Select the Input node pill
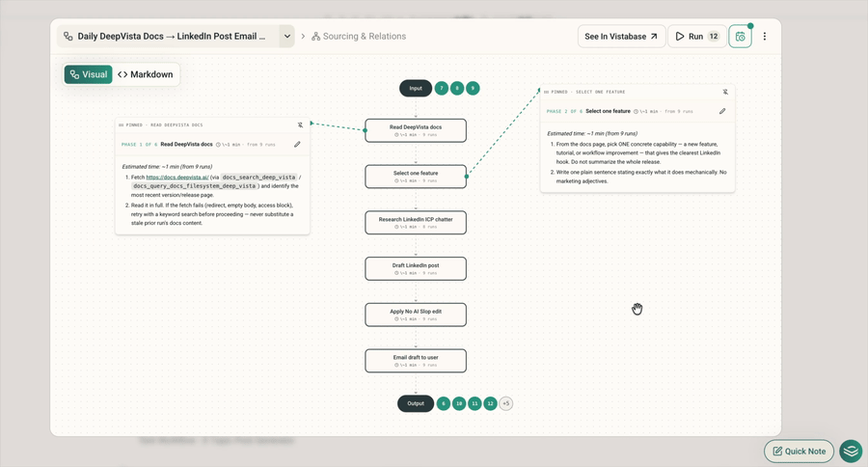Image resolution: width=868 pixels, height=467 pixels. click(x=416, y=88)
